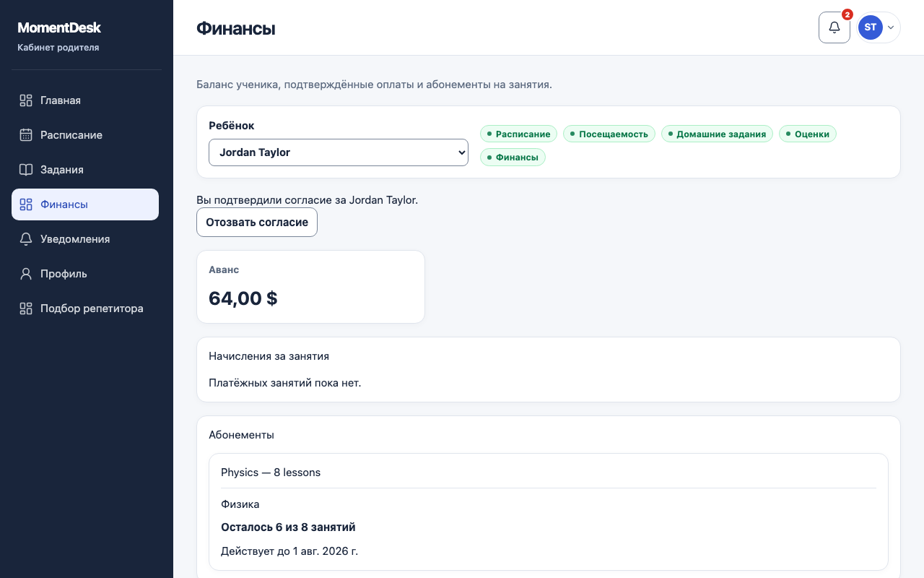The height and width of the screenshot is (578, 924).
Task: Open the Ребёнок dropdown showing Jordan Taylor
Action: click(339, 152)
